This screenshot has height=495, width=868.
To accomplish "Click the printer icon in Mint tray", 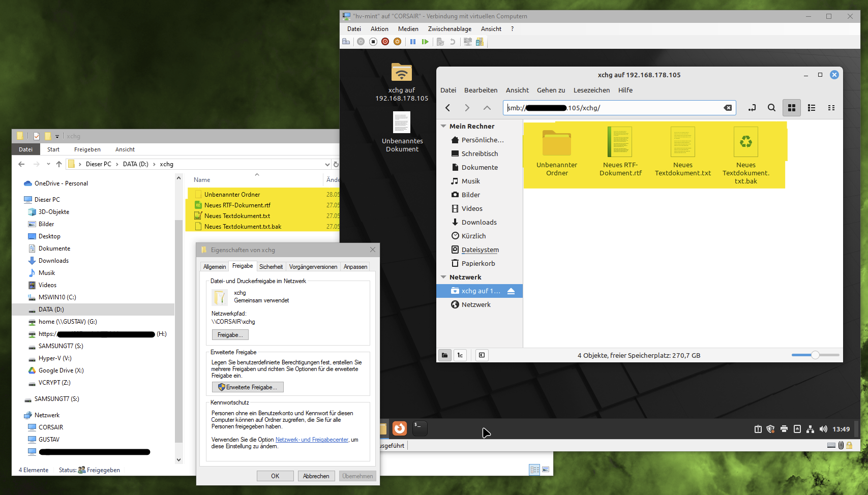I will point(784,429).
